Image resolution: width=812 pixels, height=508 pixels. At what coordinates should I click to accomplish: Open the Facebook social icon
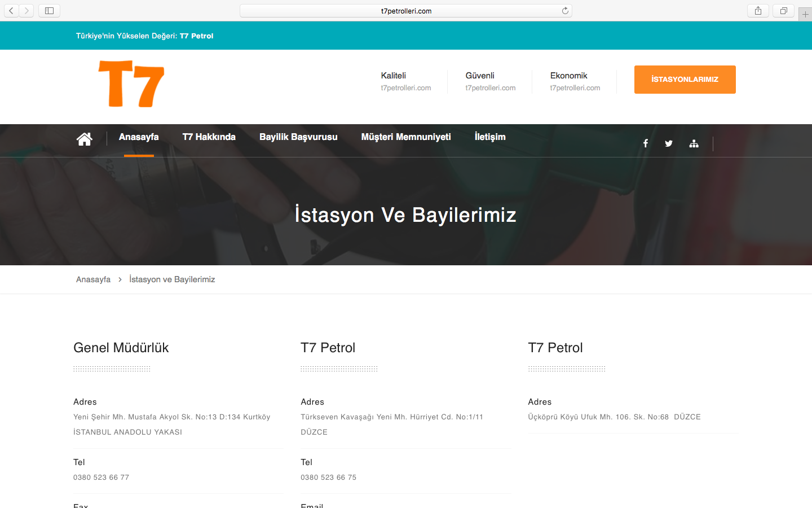[646, 143]
